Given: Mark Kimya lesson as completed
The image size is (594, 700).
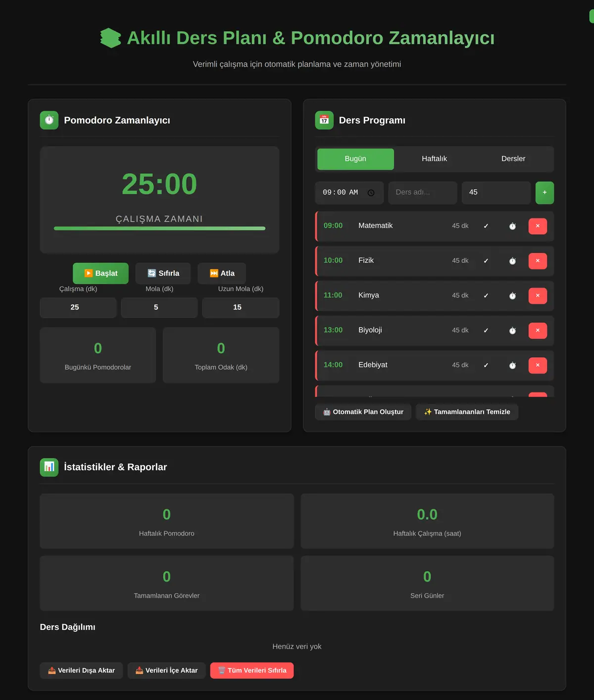Looking at the screenshot, I should pos(486,296).
